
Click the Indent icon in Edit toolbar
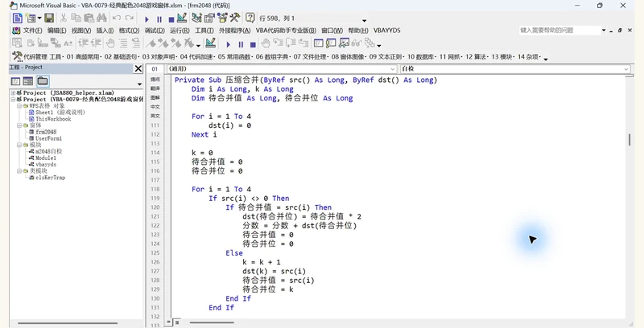point(84,43)
